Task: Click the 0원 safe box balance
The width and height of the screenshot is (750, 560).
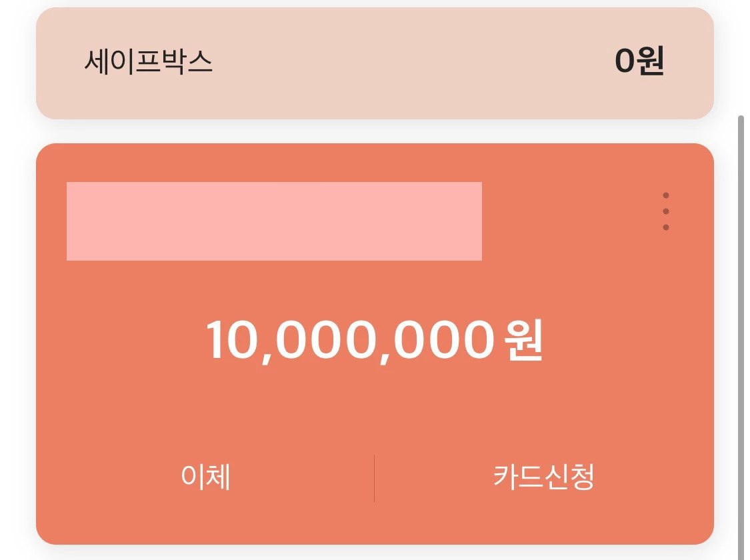Action: [639, 62]
